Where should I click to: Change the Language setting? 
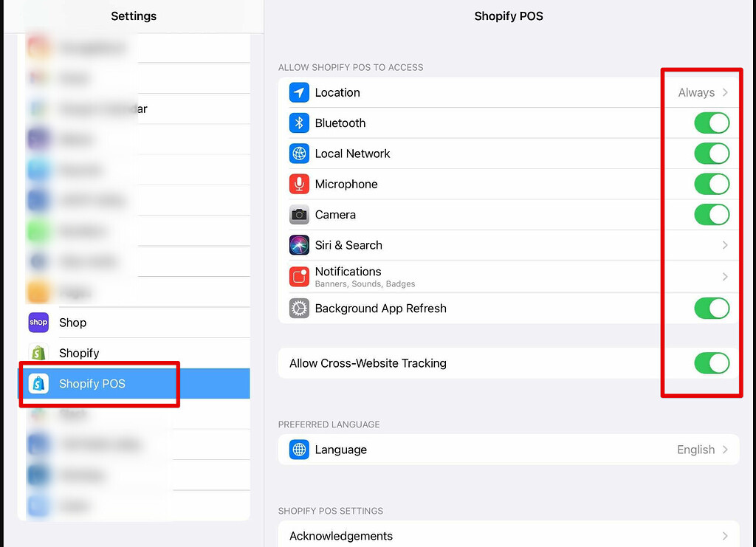[509, 450]
